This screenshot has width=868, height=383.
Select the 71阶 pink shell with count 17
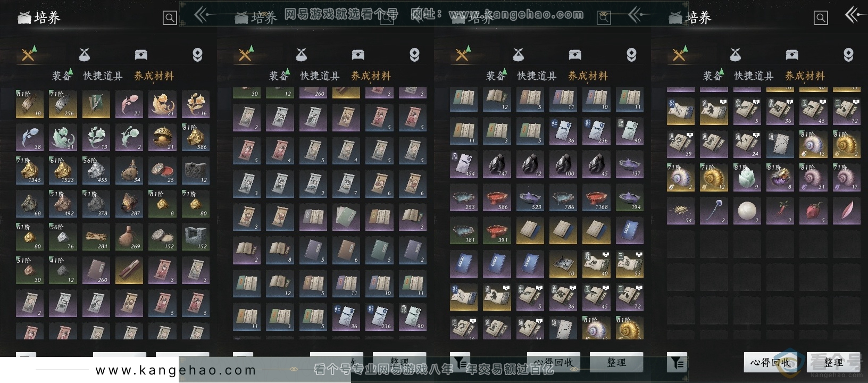click(846, 178)
